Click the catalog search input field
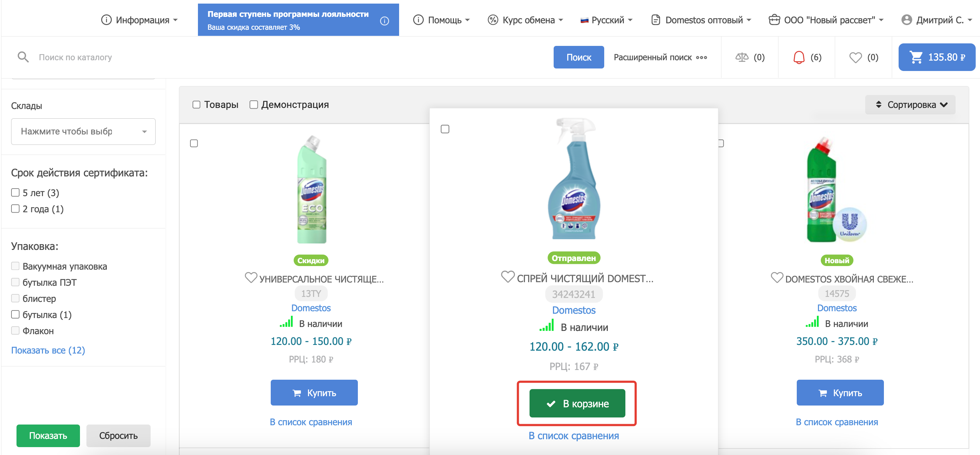980x455 pixels. click(x=266, y=57)
